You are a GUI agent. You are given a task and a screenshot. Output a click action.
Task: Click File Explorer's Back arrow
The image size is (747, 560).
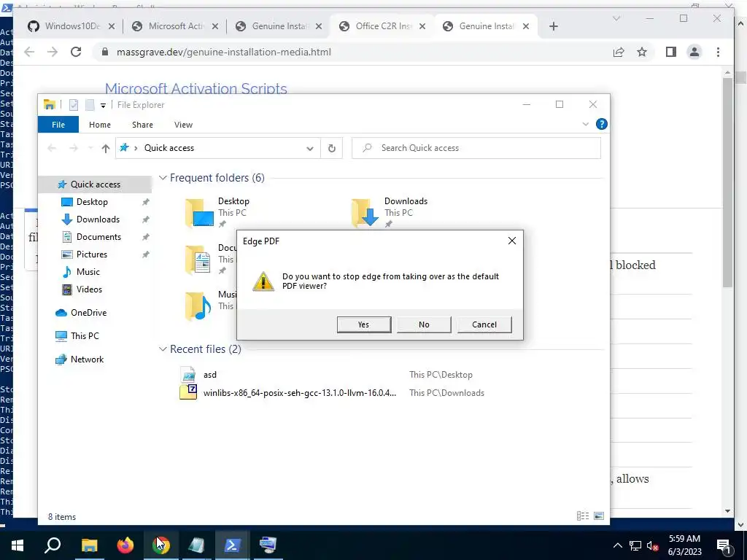(52, 148)
